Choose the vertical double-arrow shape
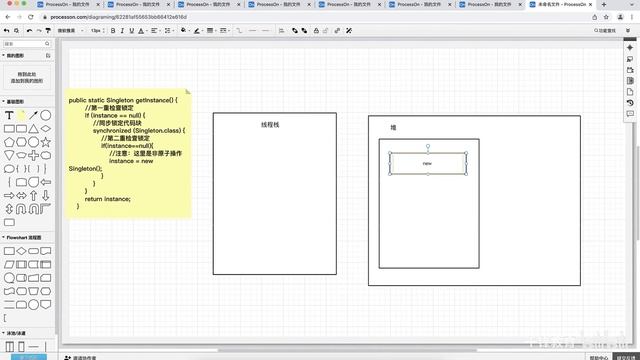 pos(9,209)
